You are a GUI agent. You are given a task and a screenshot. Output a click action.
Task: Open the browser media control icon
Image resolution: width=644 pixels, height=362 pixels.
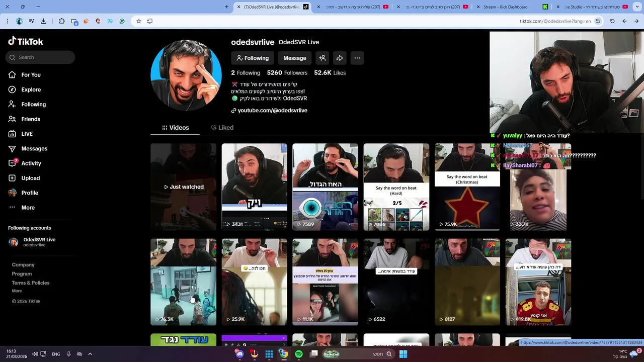(x=31, y=21)
